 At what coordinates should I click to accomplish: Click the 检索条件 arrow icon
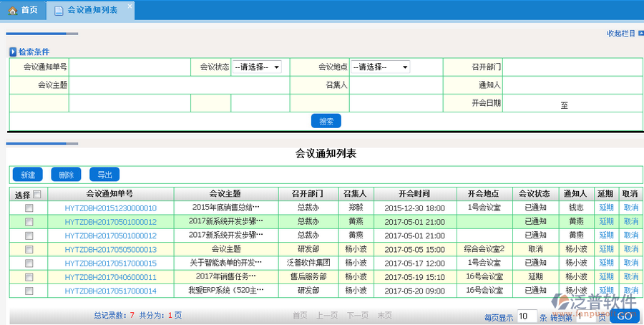click(x=13, y=52)
